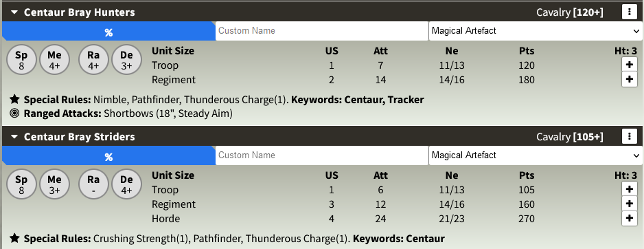The height and width of the screenshot is (249, 644).
Task: Add a Centaur Bray Striders Regiment
Action: click(629, 204)
